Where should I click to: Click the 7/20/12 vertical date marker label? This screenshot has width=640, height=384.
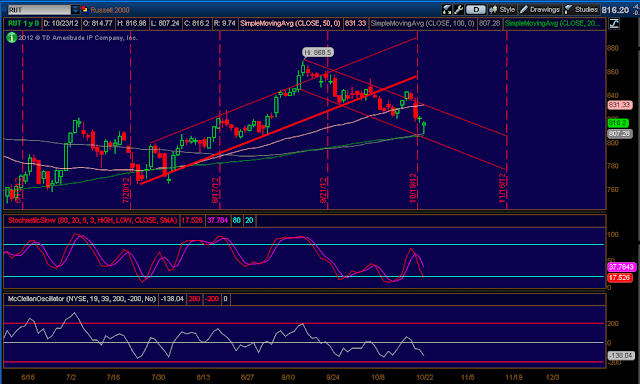[x=126, y=189]
